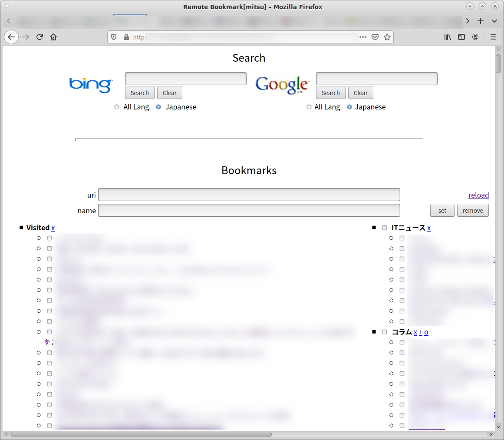Open the list all tabs dropdown

[x=494, y=21]
